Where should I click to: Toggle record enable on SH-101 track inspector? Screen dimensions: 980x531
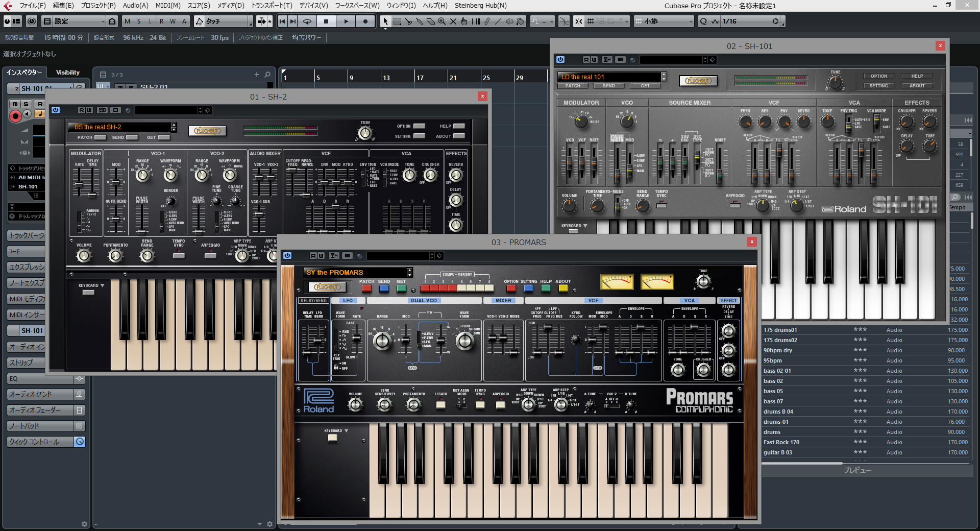(15, 116)
